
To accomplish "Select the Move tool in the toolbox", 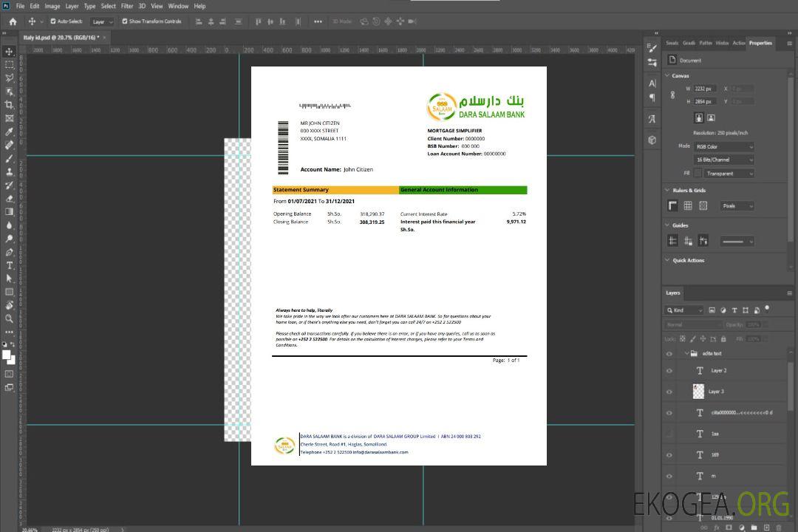I will [9, 52].
